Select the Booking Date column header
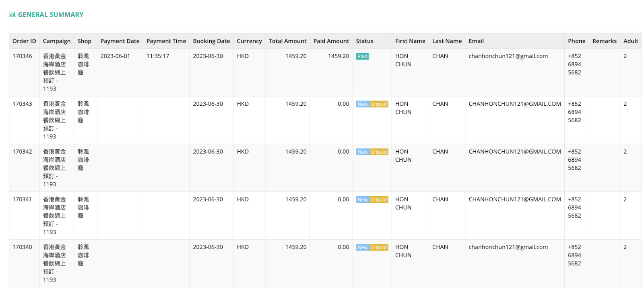The width and height of the screenshot is (644, 288). tap(211, 41)
